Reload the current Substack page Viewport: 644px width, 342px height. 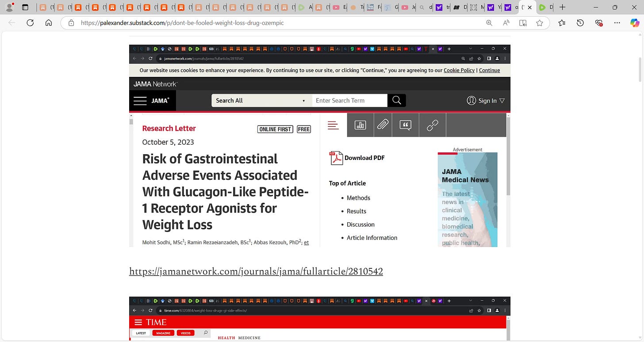pyautogui.click(x=30, y=23)
